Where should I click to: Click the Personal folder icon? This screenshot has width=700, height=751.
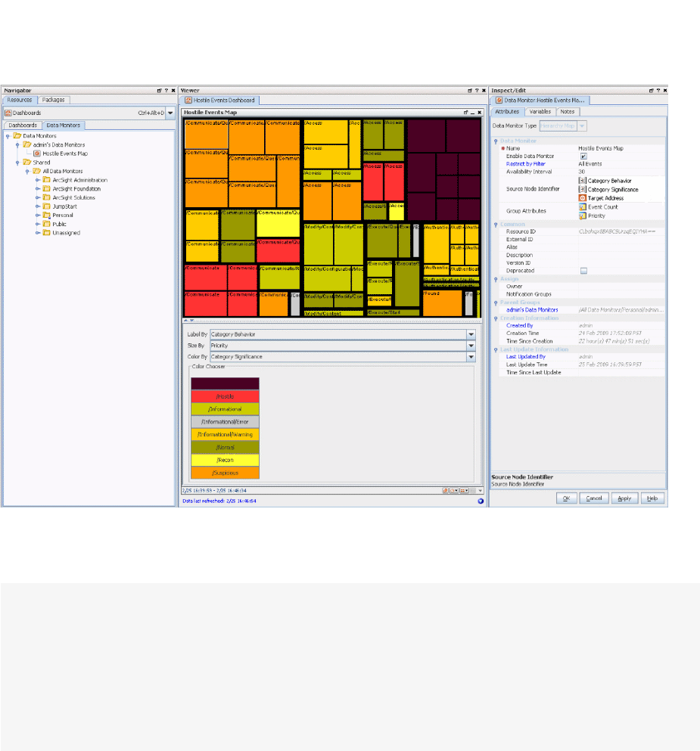[x=46, y=215]
